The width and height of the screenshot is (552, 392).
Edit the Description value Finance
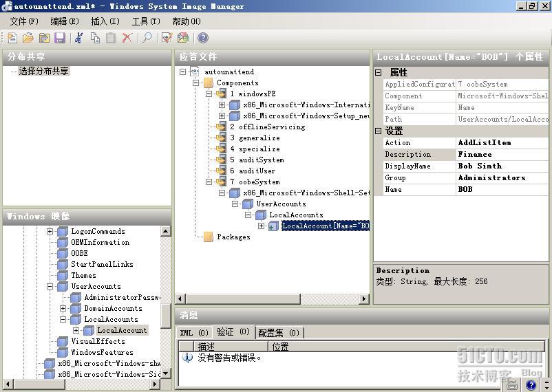[502, 154]
